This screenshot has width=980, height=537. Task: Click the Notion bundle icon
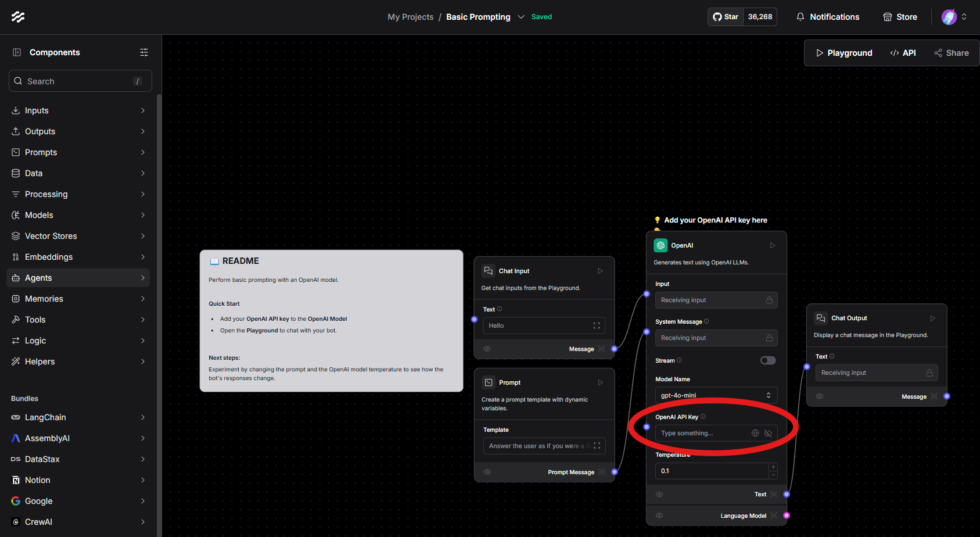(x=16, y=480)
